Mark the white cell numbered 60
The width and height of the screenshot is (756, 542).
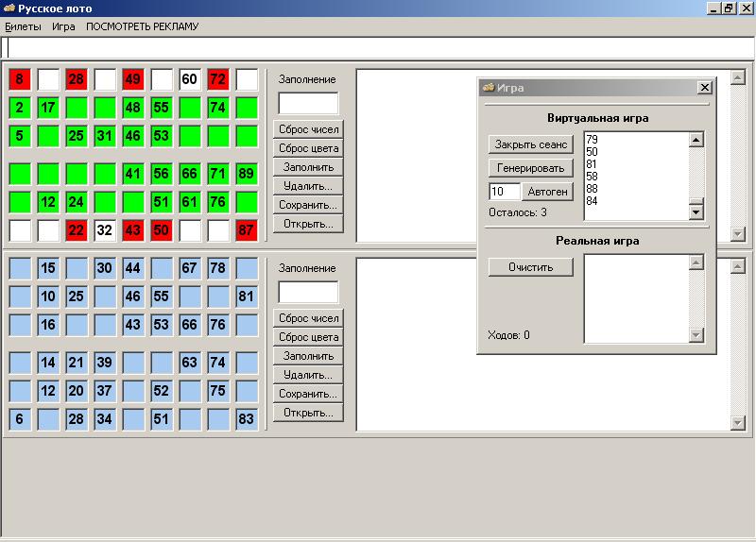coord(190,79)
